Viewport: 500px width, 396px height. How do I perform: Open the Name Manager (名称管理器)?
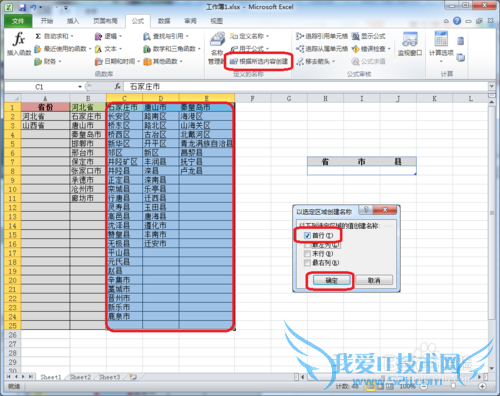217,48
